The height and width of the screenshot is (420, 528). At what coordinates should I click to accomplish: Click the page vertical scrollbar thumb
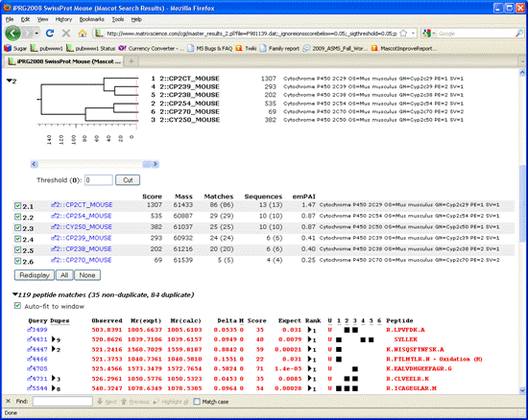[x=522, y=203]
